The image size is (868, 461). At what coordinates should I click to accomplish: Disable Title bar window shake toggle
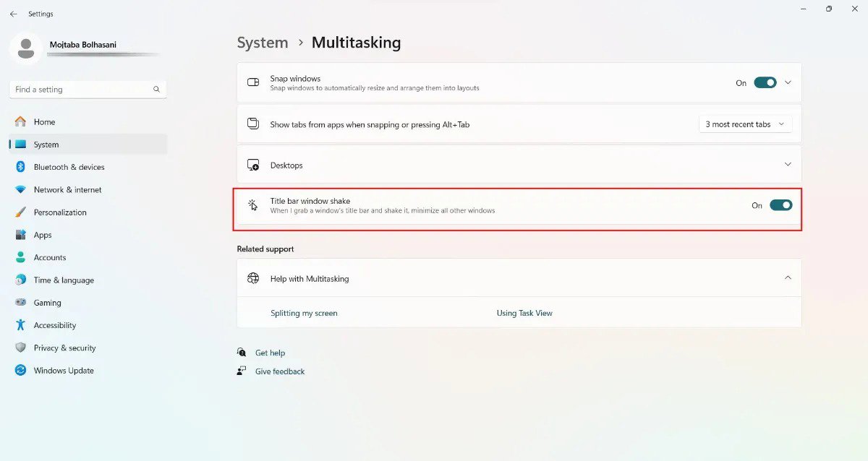point(780,205)
